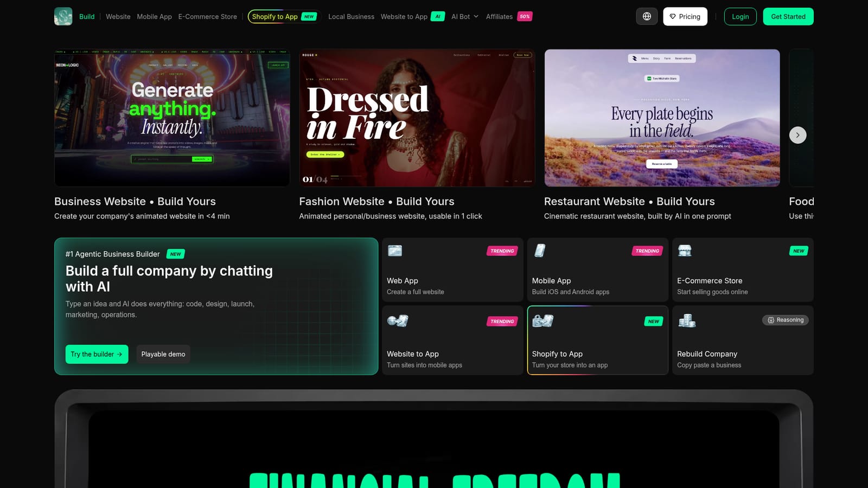Image resolution: width=868 pixels, height=488 pixels.
Task: Select the Shopify to App nav pill
Action: pyautogui.click(x=284, y=16)
